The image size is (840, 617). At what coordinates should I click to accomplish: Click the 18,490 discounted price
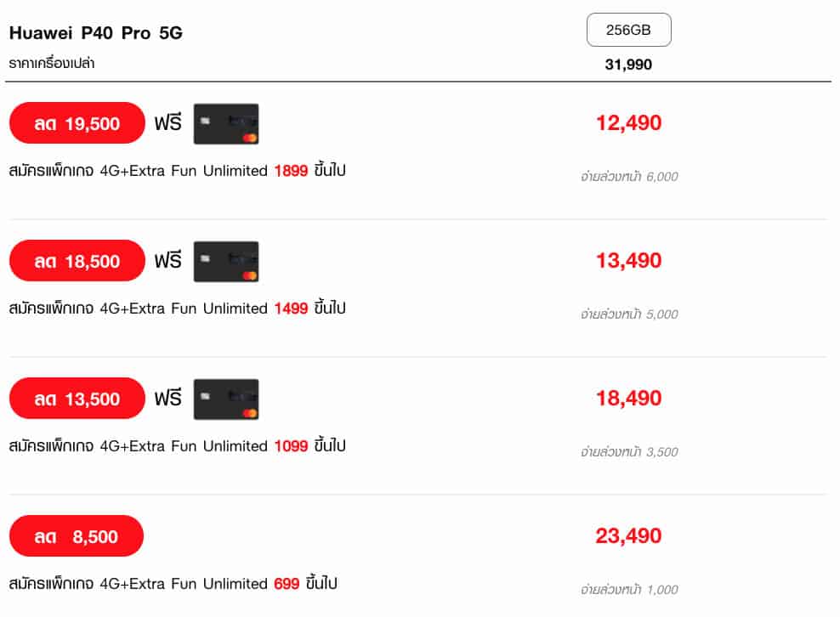(628, 399)
